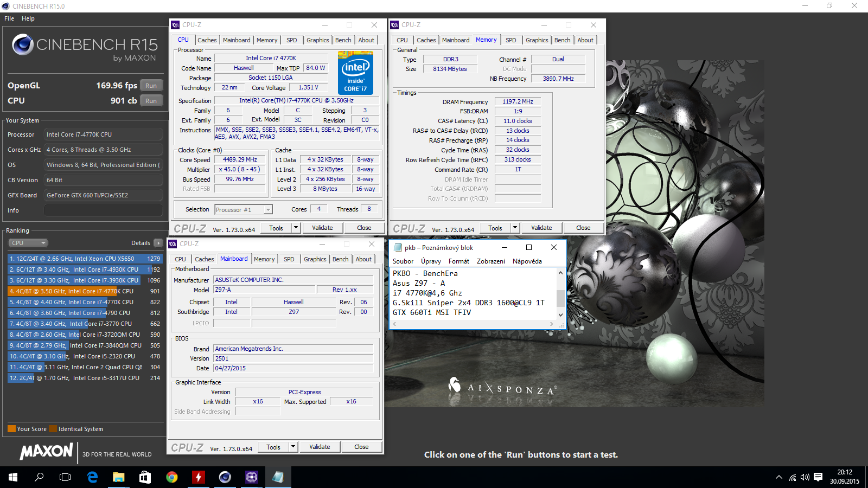The height and width of the screenshot is (488, 868).
Task: Open Notepad Soubor menu
Action: 403,261
